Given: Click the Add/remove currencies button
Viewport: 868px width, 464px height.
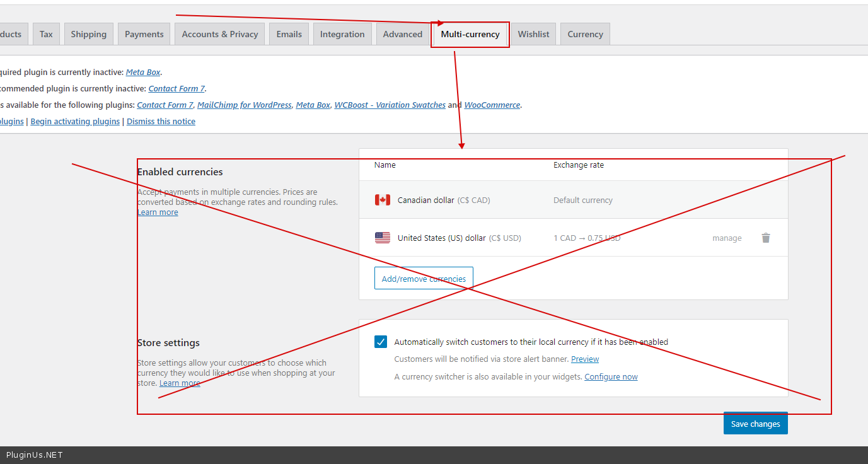Looking at the screenshot, I should point(424,278).
